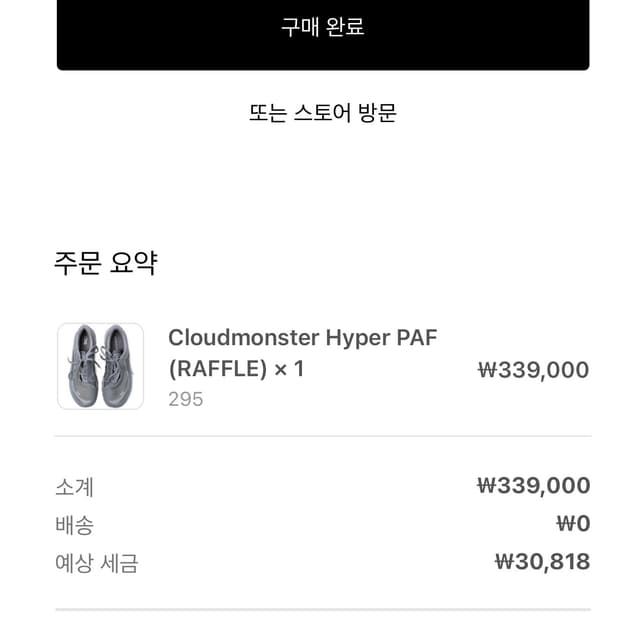This screenshot has width=620, height=620.
Task: Click the word Cloudmonster in product name
Action: pyautogui.click(x=242, y=338)
